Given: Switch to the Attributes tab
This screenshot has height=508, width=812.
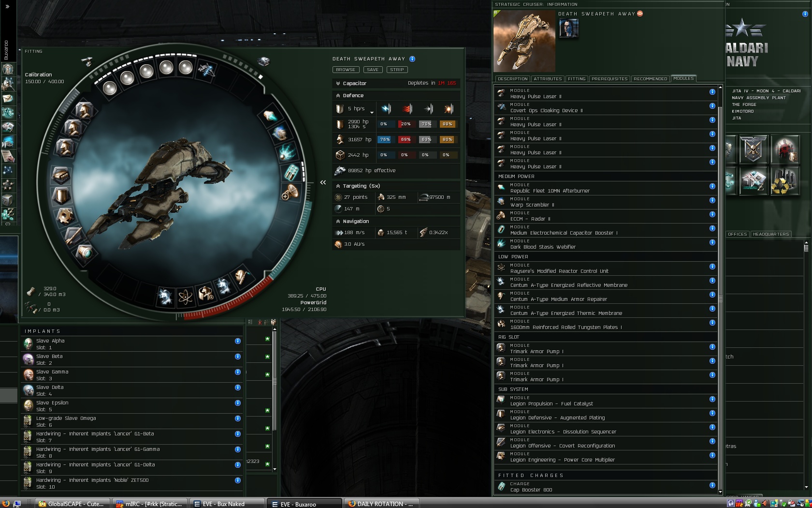Looking at the screenshot, I should (548, 79).
